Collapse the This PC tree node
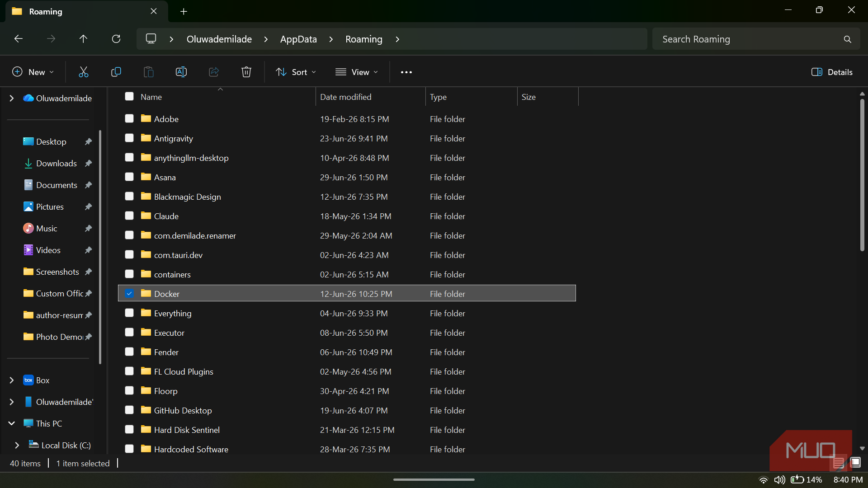Viewport: 868px width, 488px height. click(11, 423)
